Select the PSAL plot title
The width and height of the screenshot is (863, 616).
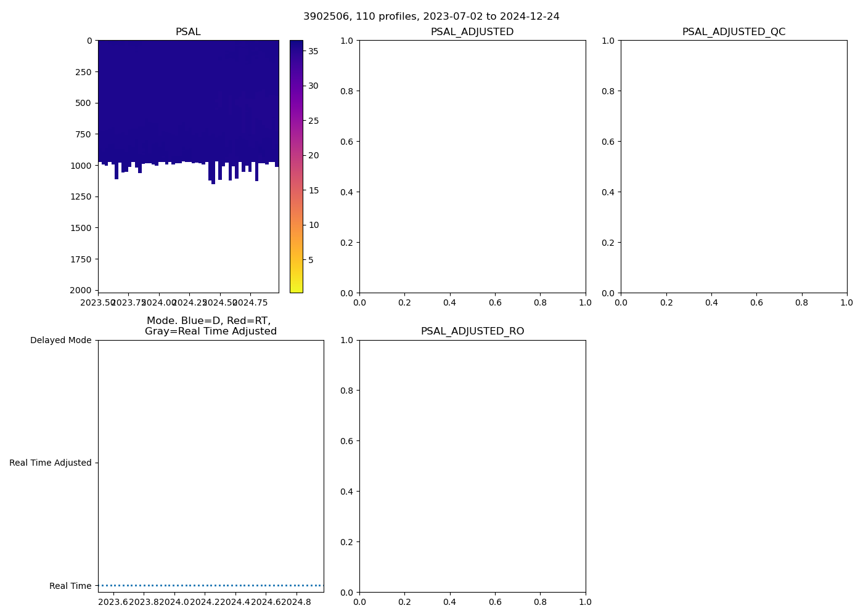[188, 32]
